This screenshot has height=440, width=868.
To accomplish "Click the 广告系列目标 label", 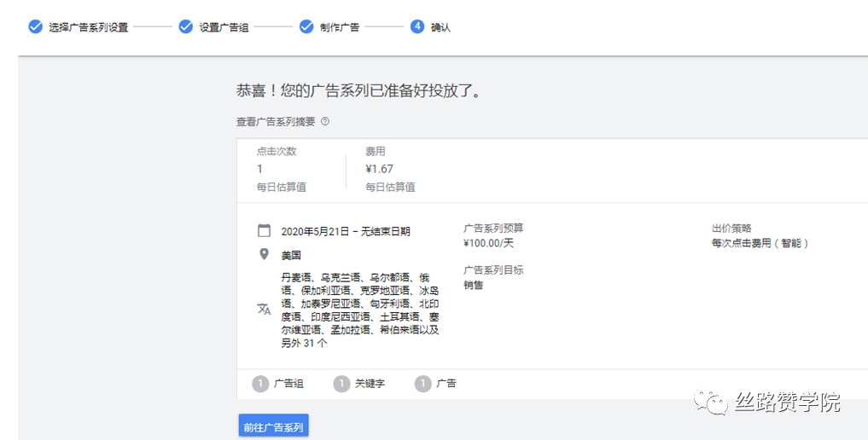I will (x=493, y=269).
